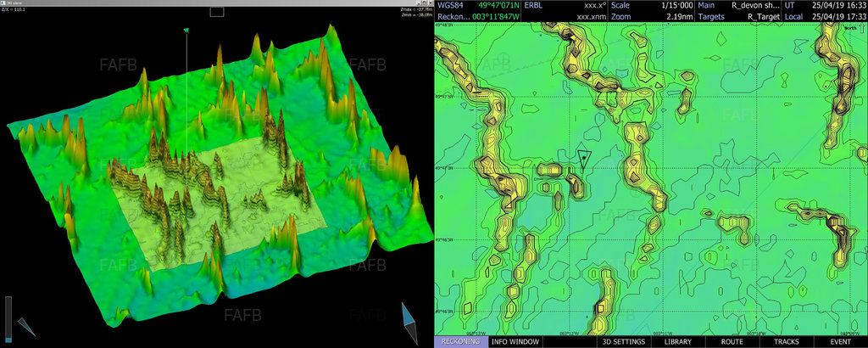868x348 pixels.
Task: Click the 3D view window title icon
Action: pos(3,3)
